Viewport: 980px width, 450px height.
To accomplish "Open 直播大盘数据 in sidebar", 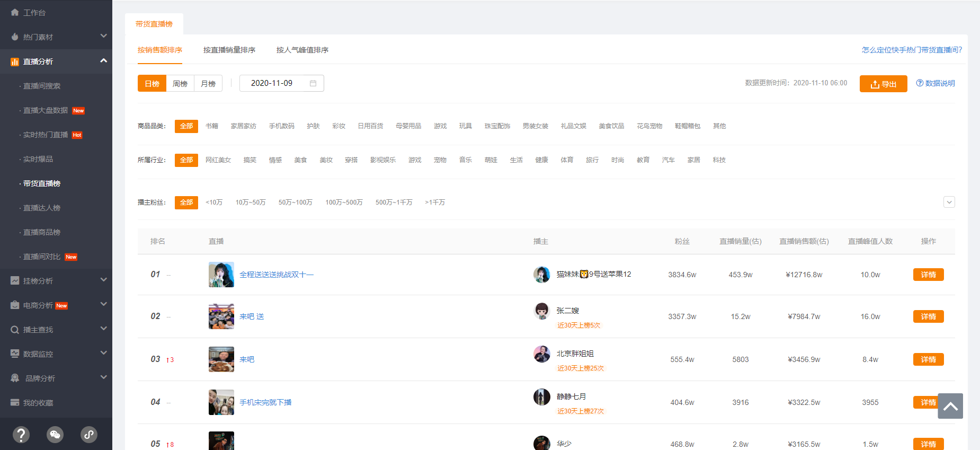I will (46, 110).
